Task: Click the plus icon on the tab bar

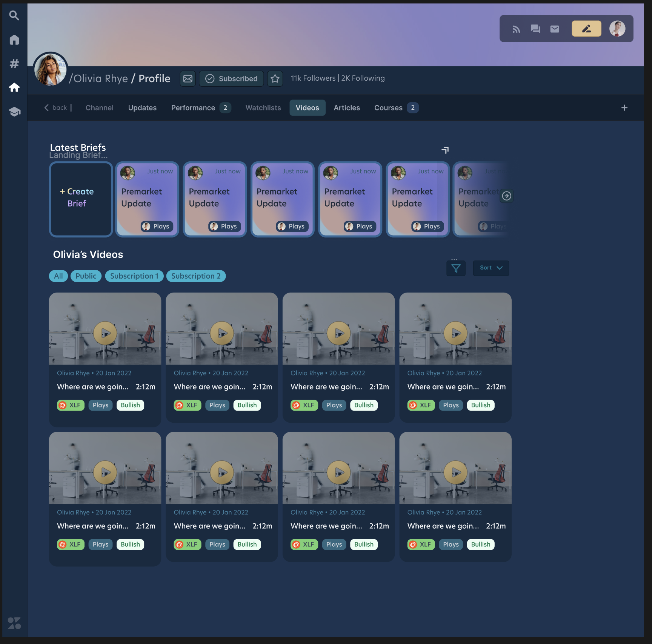Action: point(624,108)
